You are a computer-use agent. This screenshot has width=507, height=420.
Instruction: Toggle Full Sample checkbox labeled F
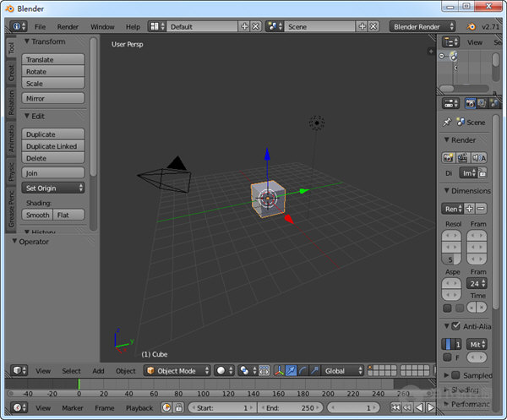pos(447,357)
